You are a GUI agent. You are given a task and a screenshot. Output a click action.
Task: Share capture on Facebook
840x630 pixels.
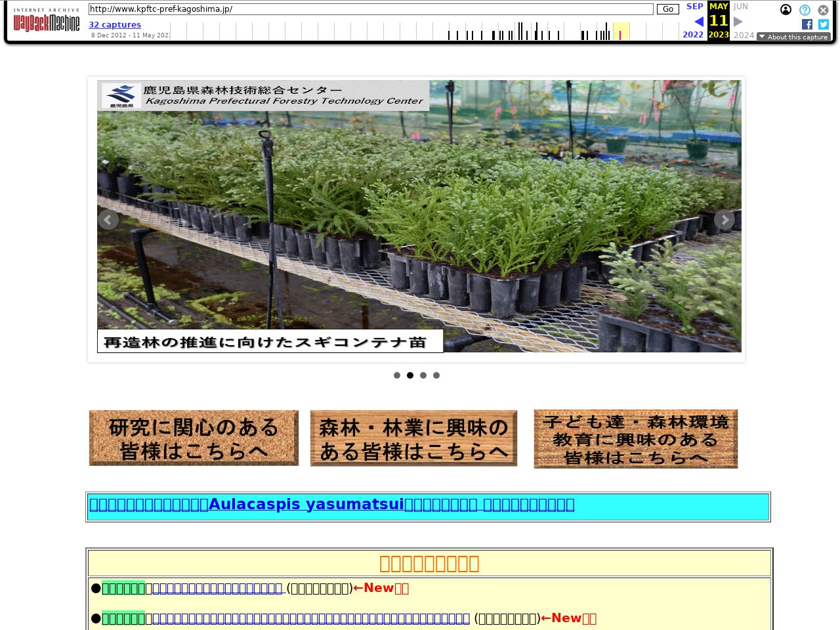pos(807,24)
